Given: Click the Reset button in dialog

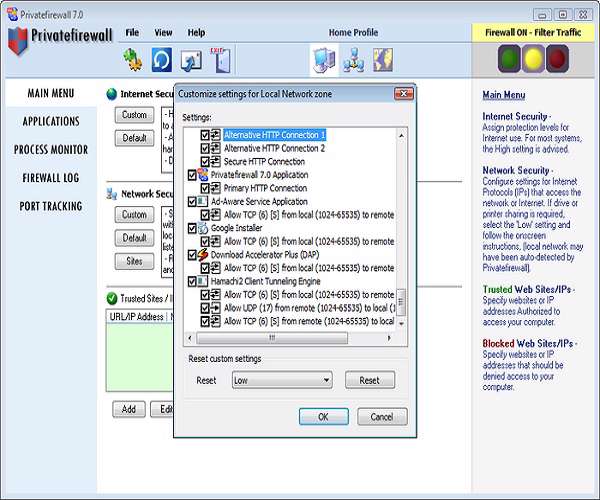Looking at the screenshot, I should (x=370, y=380).
